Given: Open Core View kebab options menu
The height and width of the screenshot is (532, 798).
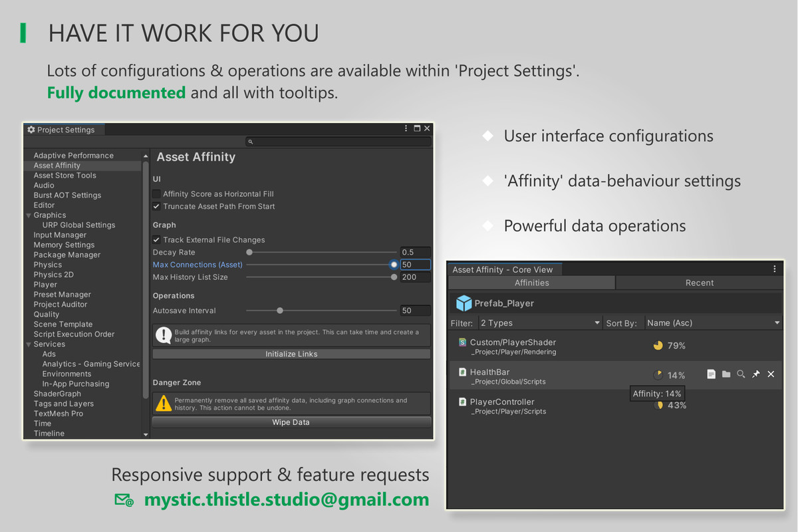Looking at the screenshot, I should [x=775, y=269].
